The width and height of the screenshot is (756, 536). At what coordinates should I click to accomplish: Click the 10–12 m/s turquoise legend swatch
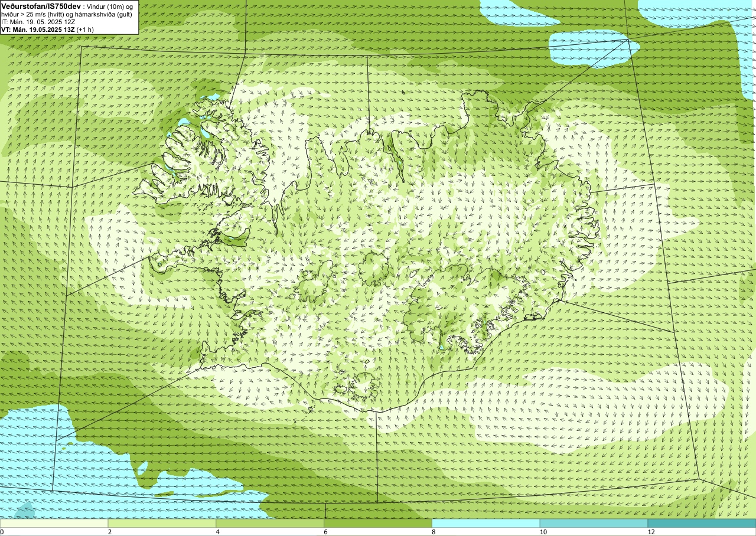pos(594,523)
